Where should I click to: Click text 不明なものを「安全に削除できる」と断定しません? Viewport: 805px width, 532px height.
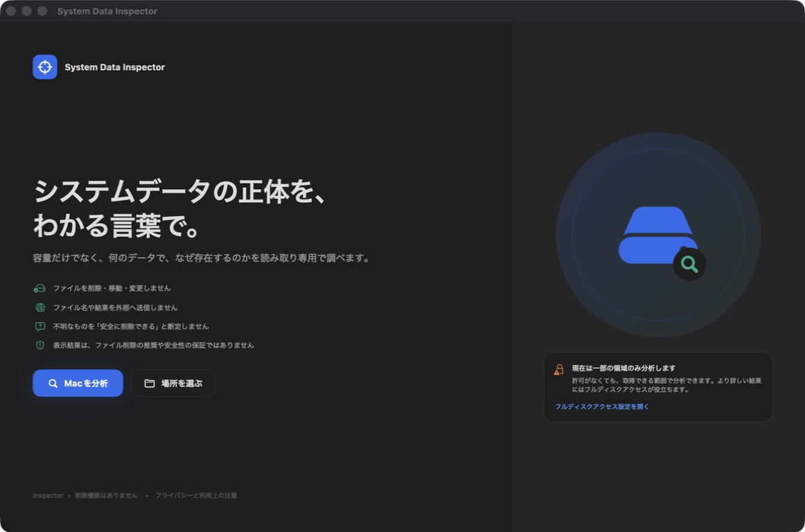pos(131,326)
